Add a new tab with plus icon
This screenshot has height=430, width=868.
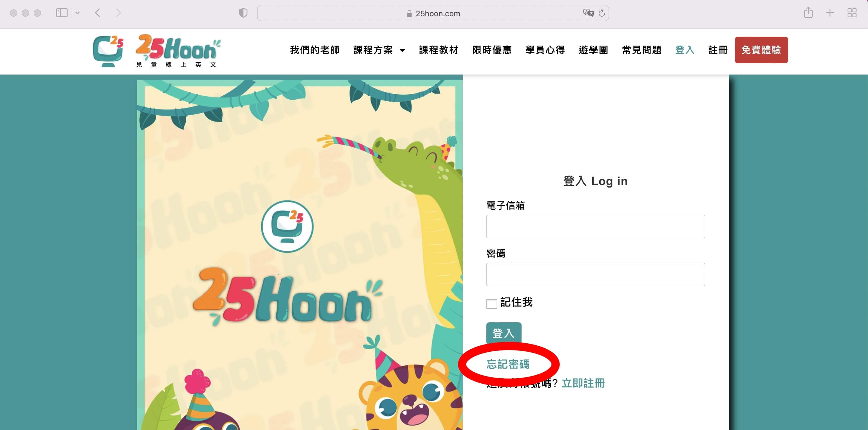pyautogui.click(x=830, y=13)
